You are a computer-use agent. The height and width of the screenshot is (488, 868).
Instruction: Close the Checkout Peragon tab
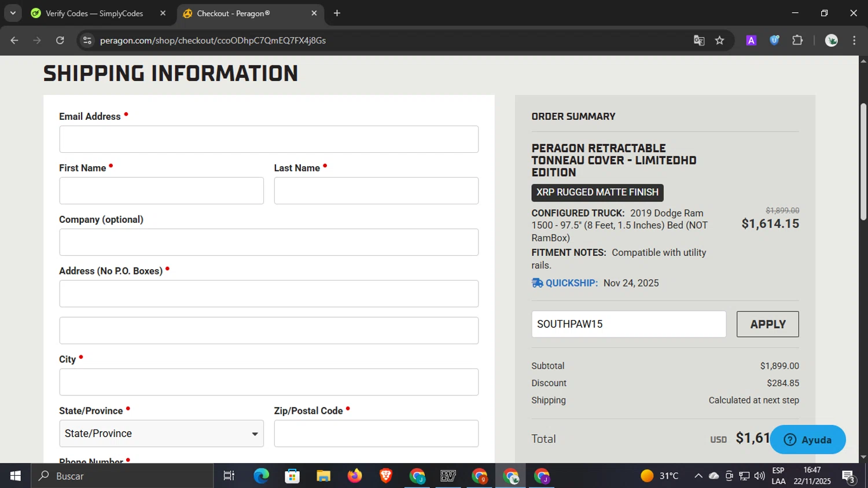(x=314, y=13)
